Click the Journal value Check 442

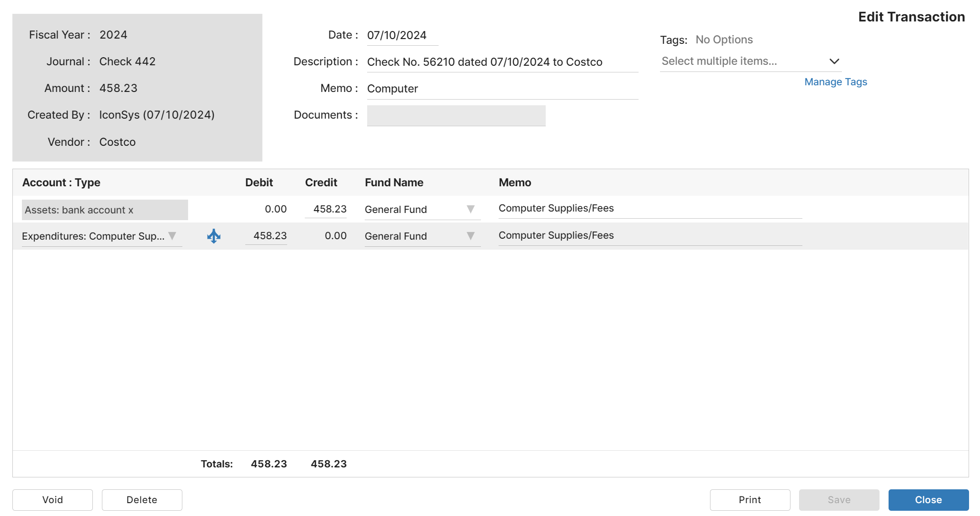pyautogui.click(x=128, y=61)
